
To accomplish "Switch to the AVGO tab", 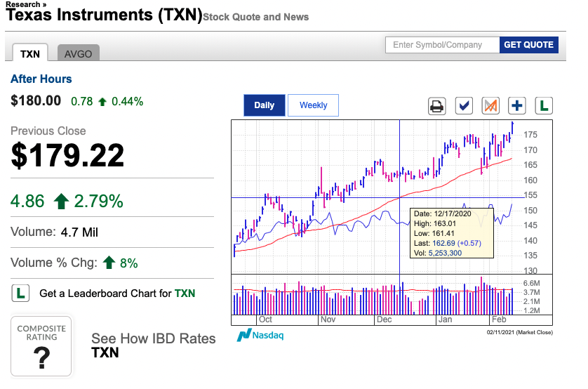I will (x=78, y=53).
